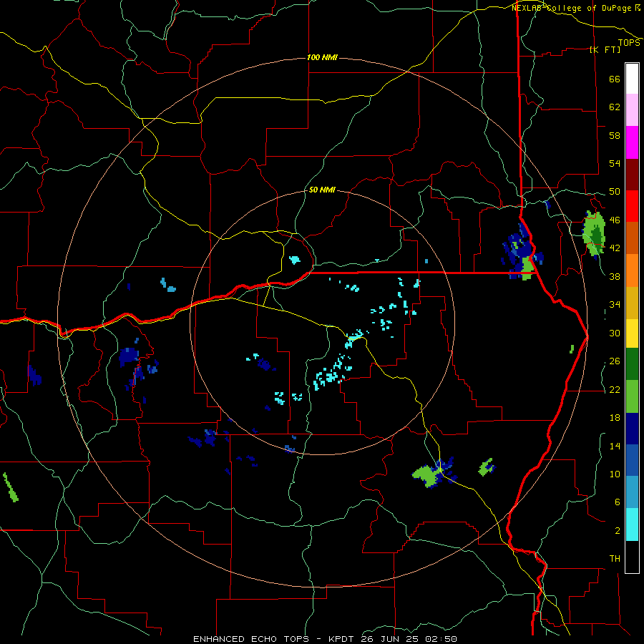Click the white swatch atop the tops legend
Viewport: 644px width, 644px height.
[632, 79]
